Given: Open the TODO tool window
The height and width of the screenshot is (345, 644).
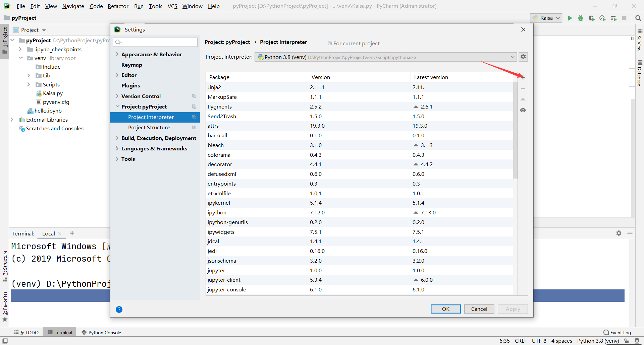Looking at the screenshot, I should pos(26,332).
